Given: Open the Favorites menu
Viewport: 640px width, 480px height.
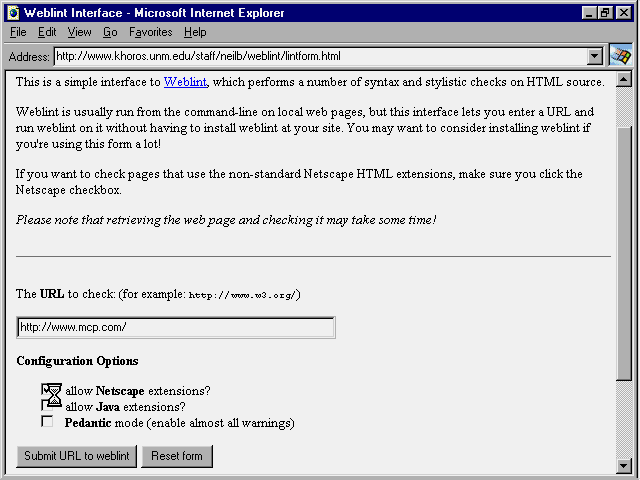Looking at the screenshot, I should [x=150, y=33].
